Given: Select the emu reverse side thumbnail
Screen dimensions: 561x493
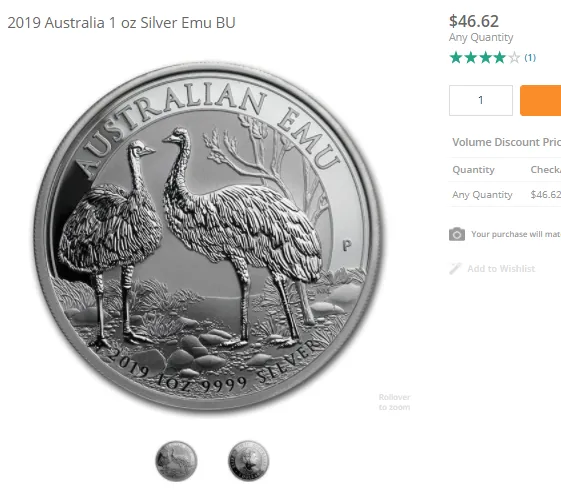Looking at the screenshot, I should 176,461.
